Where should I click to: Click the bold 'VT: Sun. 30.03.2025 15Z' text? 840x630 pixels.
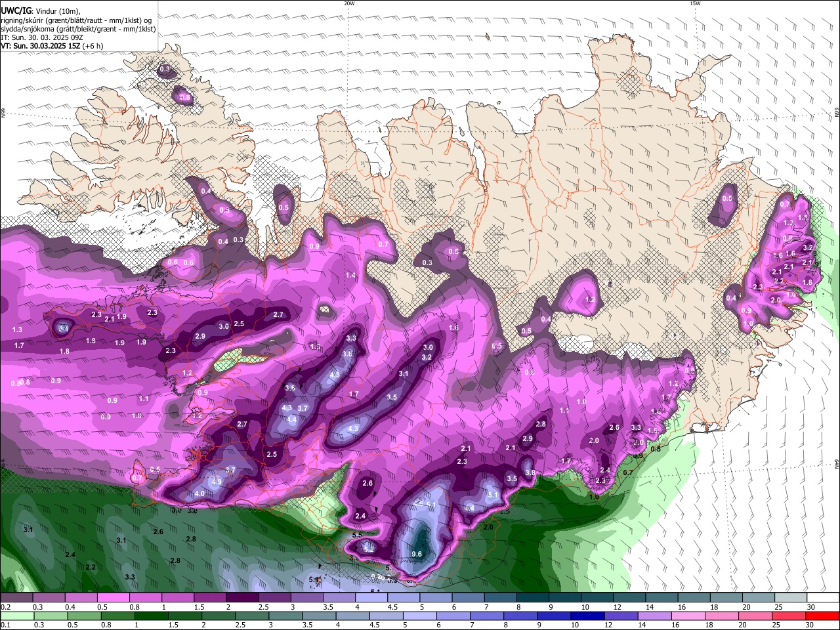click(x=41, y=46)
